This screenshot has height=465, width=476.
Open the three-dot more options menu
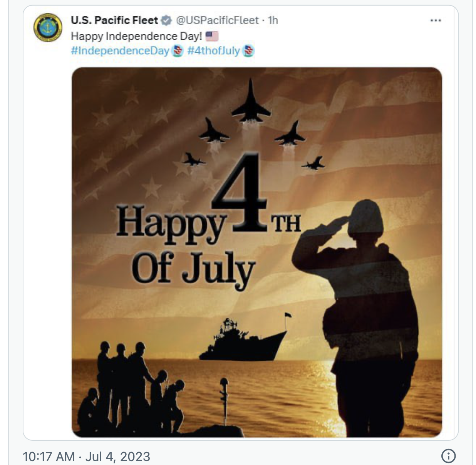point(436,20)
